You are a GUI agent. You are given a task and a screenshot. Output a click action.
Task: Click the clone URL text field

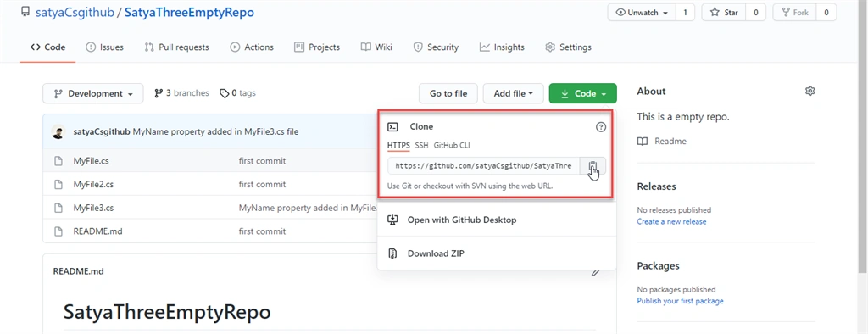(x=484, y=165)
